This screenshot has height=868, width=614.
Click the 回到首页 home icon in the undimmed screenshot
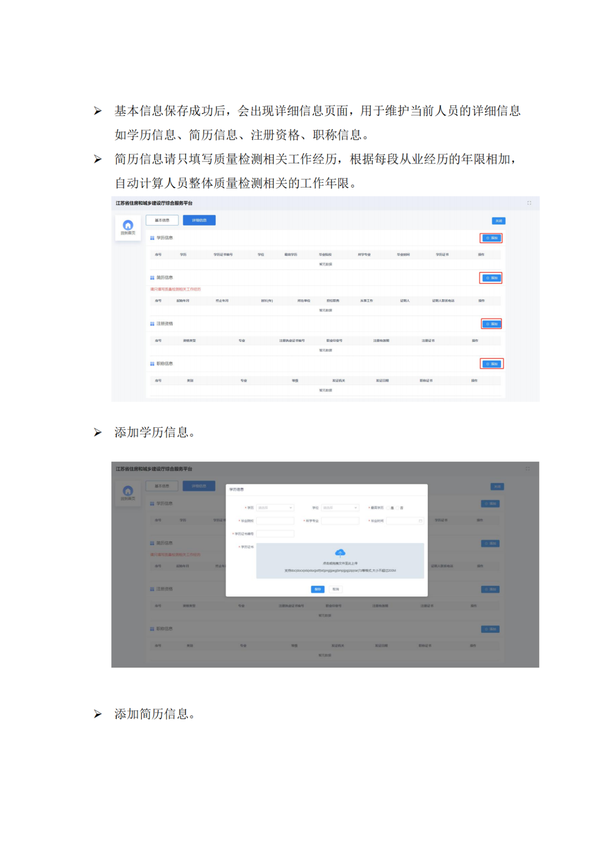128,225
